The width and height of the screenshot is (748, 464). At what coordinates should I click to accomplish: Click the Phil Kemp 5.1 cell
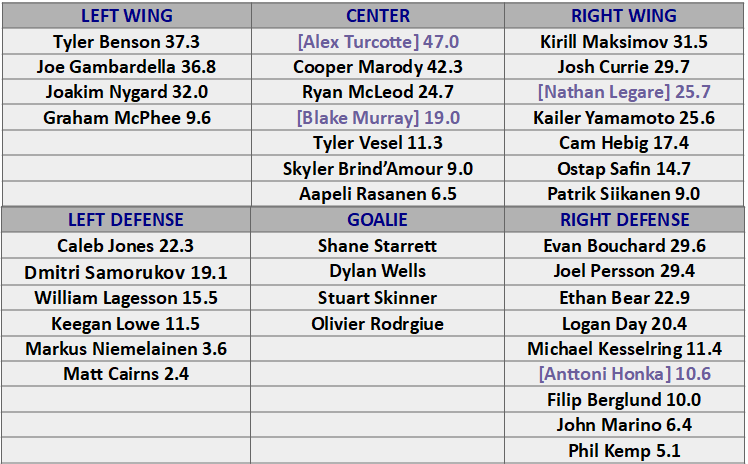tap(624, 450)
